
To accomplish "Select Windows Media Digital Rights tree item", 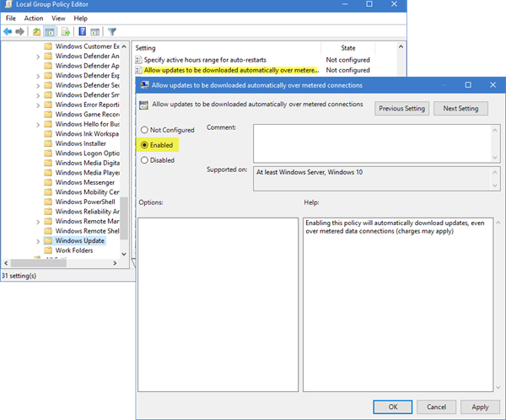I will pyautogui.click(x=87, y=163).
